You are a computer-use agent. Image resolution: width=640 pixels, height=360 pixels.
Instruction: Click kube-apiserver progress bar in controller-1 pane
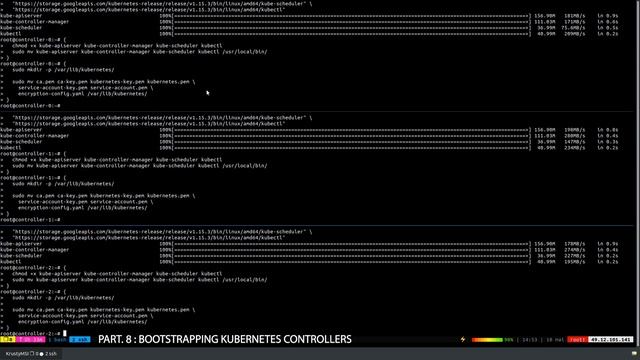click(352, 130)
